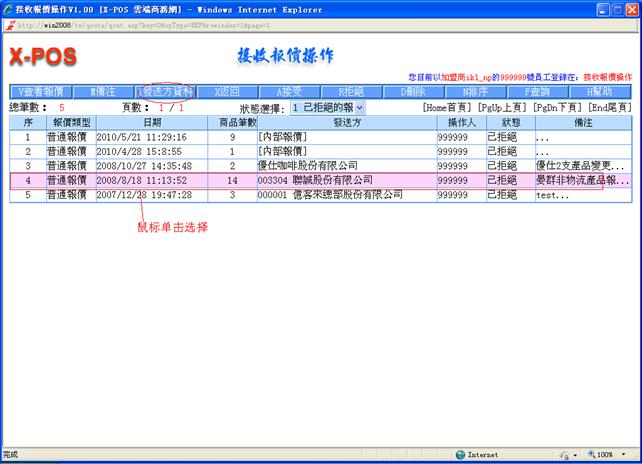
Task: Reject the quote using R拒絕
Action: (x=351, y=91)
